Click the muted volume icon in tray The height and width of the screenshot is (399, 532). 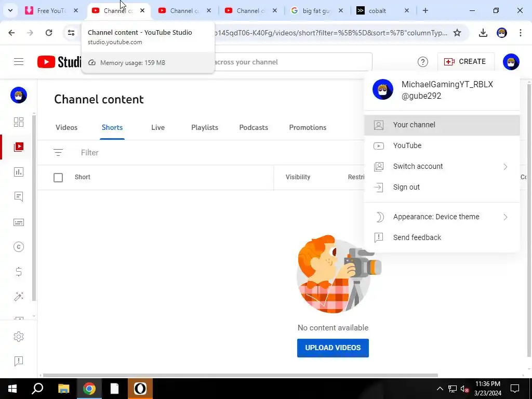(x=465, y=389)
